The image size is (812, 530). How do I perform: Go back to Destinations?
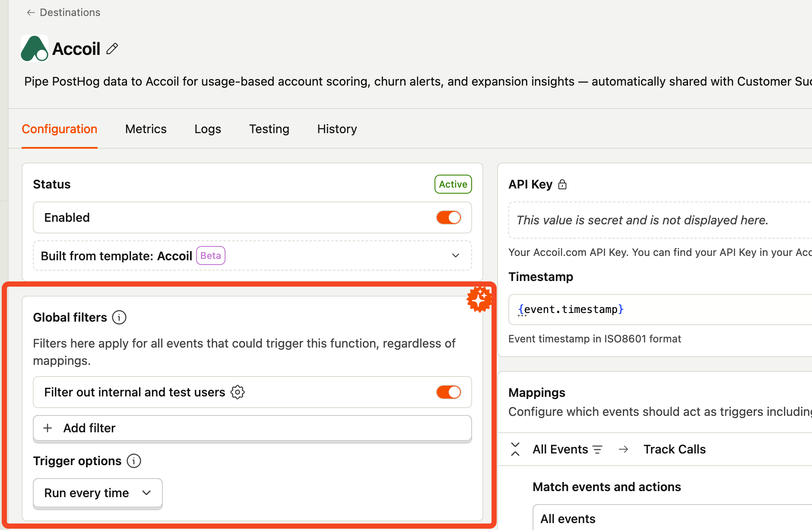click(63, 13)
